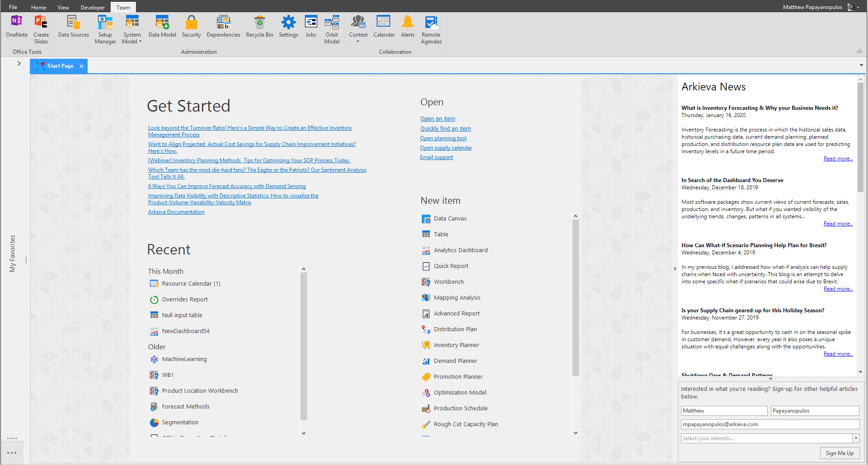This screenshot has width=868, height=465.
Task: Expand the System Model dropdown
Action: [x=132, y=30]
